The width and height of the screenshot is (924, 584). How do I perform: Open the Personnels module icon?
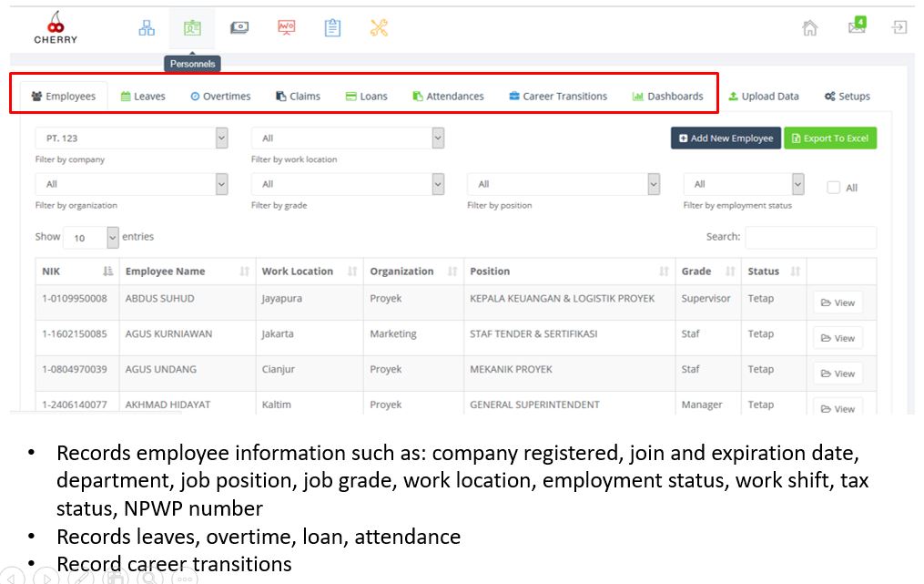[192, 28]
